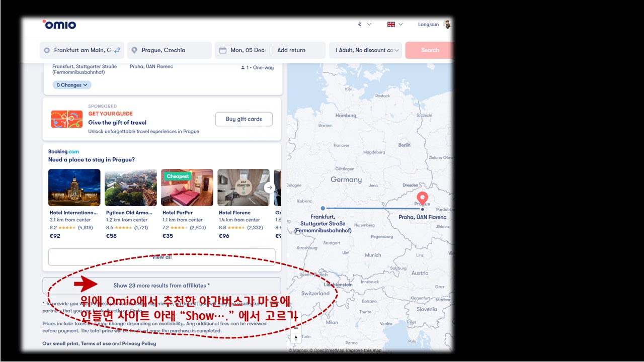Reset map orientation compass button
The height and width of the screenshot is (362, 644).
(296, 338)
